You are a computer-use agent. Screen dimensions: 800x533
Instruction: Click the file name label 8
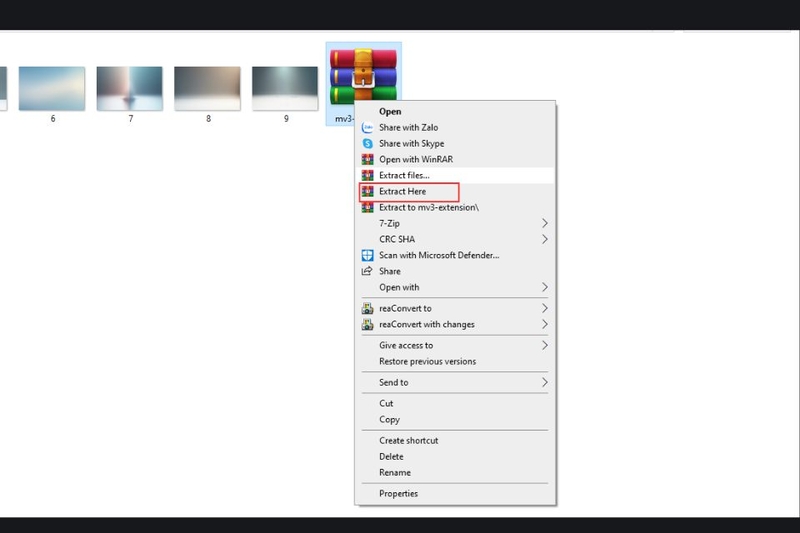(208, 118)
